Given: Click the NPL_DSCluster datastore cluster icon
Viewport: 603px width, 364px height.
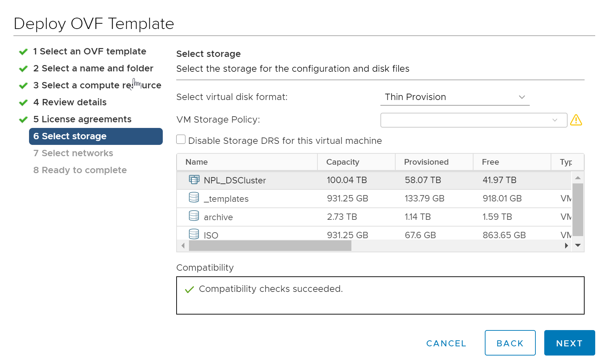Looking at the screenshot, I should click(194, 180).
